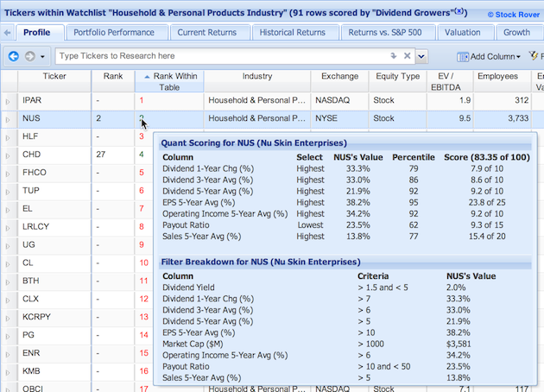Remove the Dividend Growers scoring via (x)
Screen dimensions: 544x392
coord(459,10)
